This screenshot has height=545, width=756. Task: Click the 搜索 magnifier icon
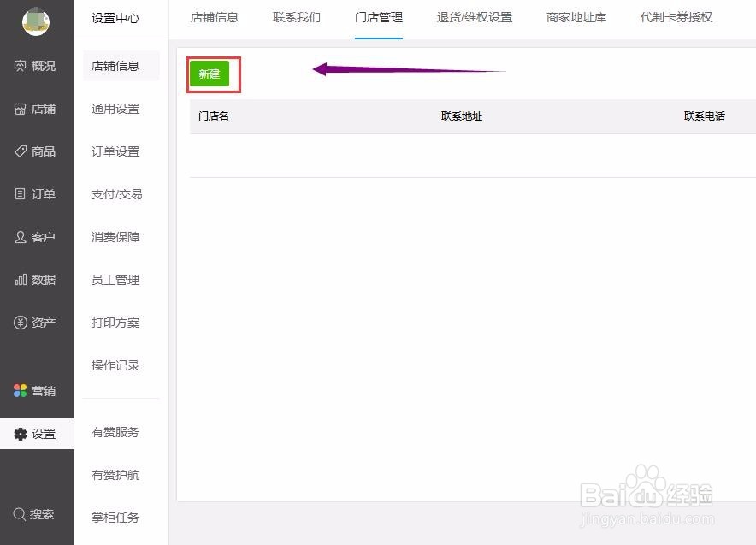[x=20, y=514]
